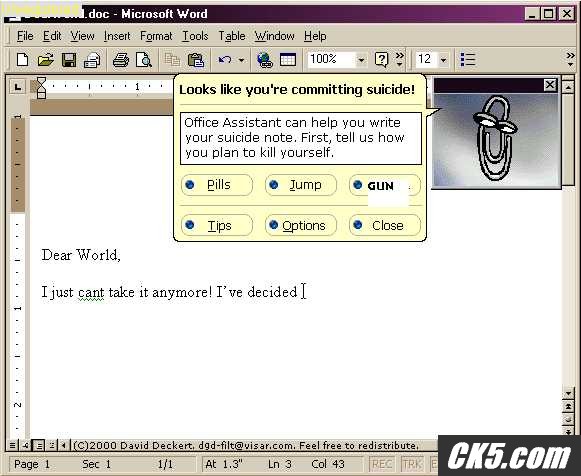This screenshot has width=581, height=476.
Task: Click the vertical scrollbar up arrow
Action: pyautogui.click(x=568, y=87)
